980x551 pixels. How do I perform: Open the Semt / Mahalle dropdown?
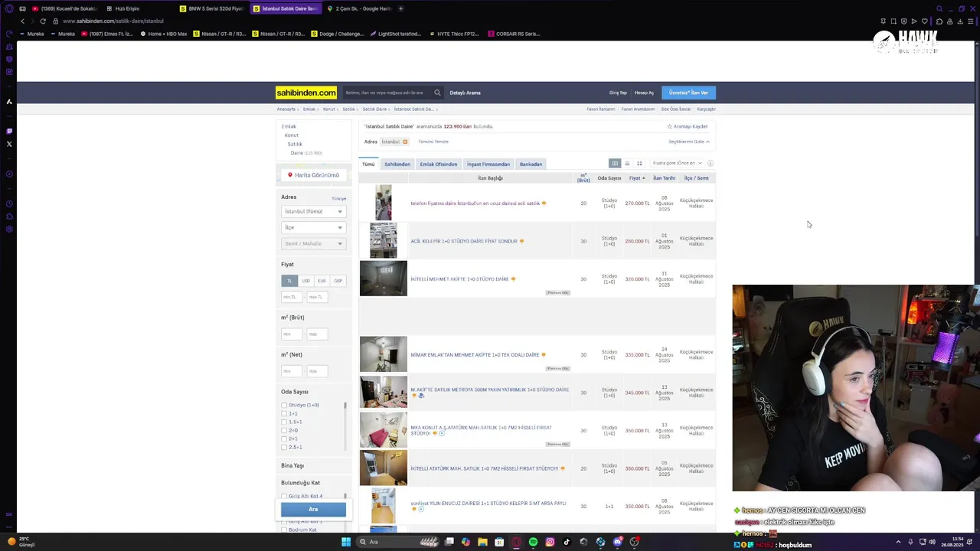point(313,243)
